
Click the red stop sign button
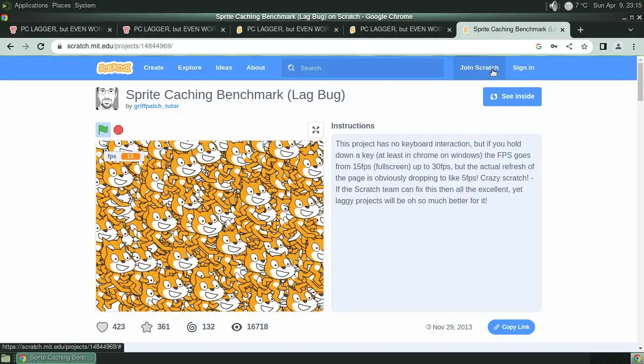(118, 130)
